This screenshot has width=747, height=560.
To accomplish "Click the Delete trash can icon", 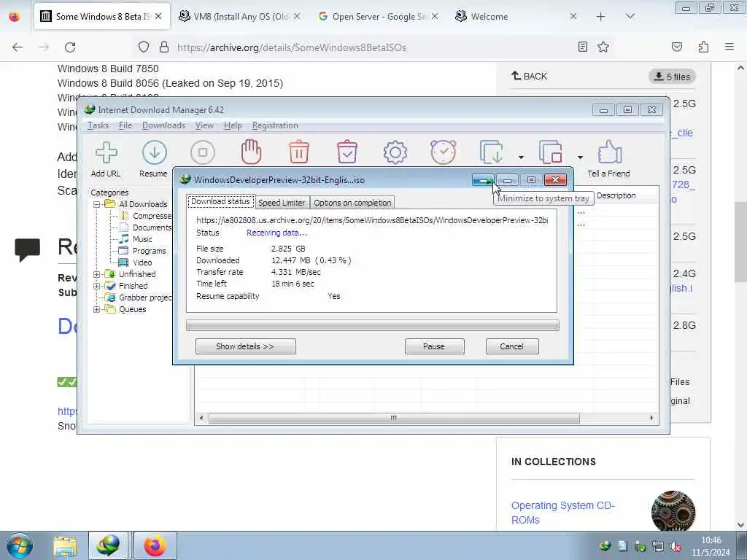I will point(299,152).
